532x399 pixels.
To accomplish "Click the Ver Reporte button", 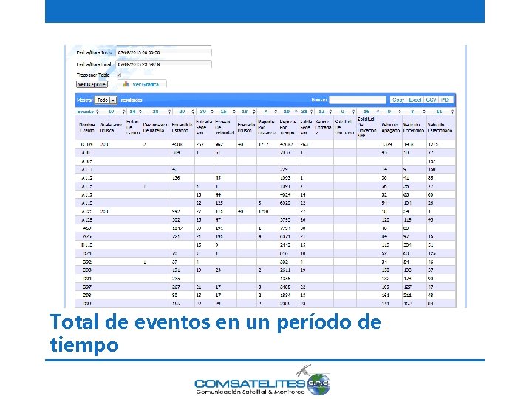I will [x=92, y=84].
